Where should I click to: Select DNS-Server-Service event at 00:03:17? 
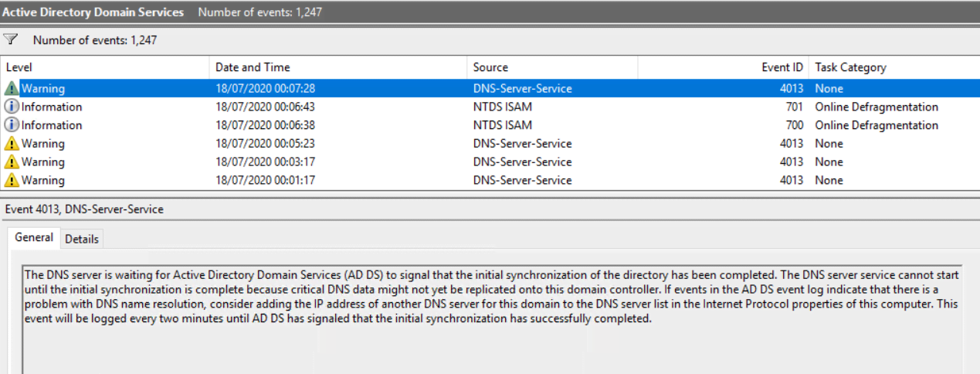point(490,162)
